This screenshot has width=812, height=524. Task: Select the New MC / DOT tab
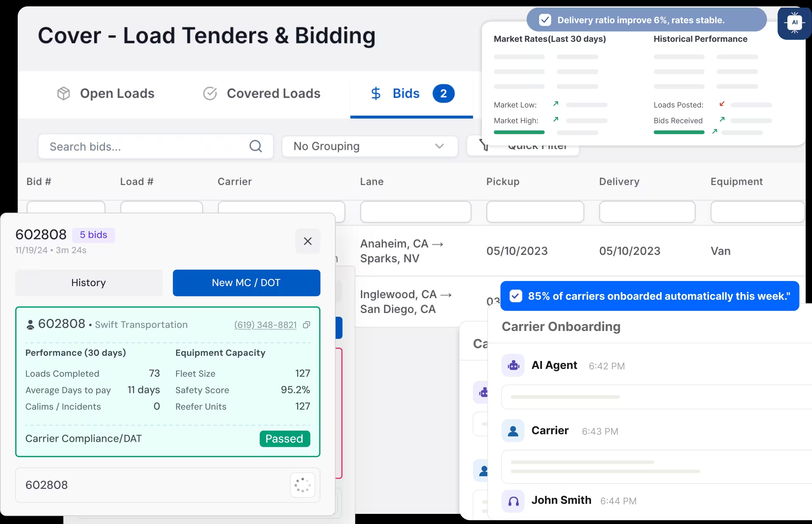tap(246, 283)
